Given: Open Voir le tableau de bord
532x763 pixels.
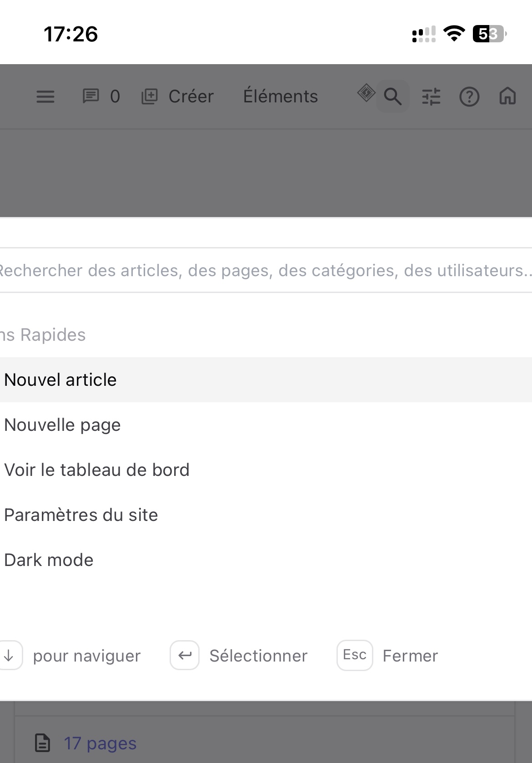Looking at the screenshot, I should point(97,470).
